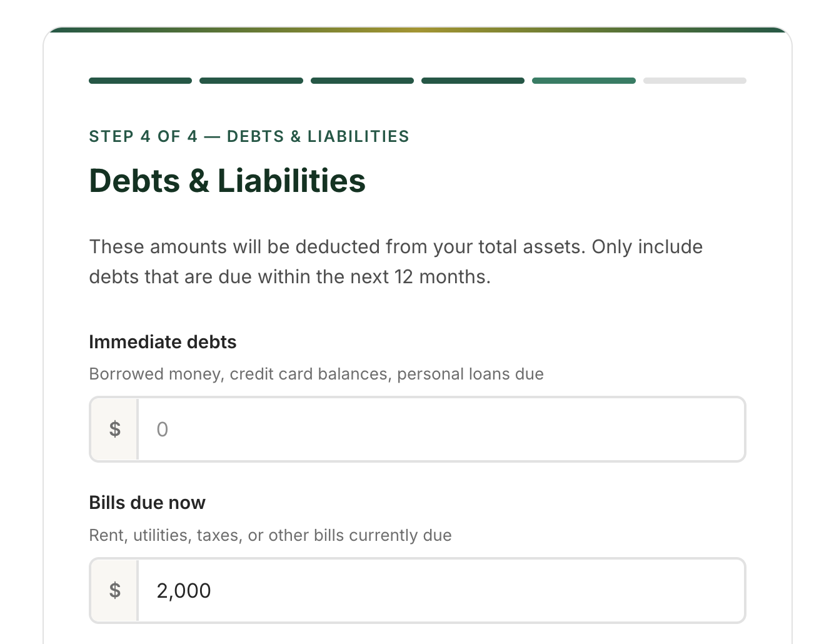
Task: Click the STEP 4 OF 4 indicator text
Action: tap(249, 136)
